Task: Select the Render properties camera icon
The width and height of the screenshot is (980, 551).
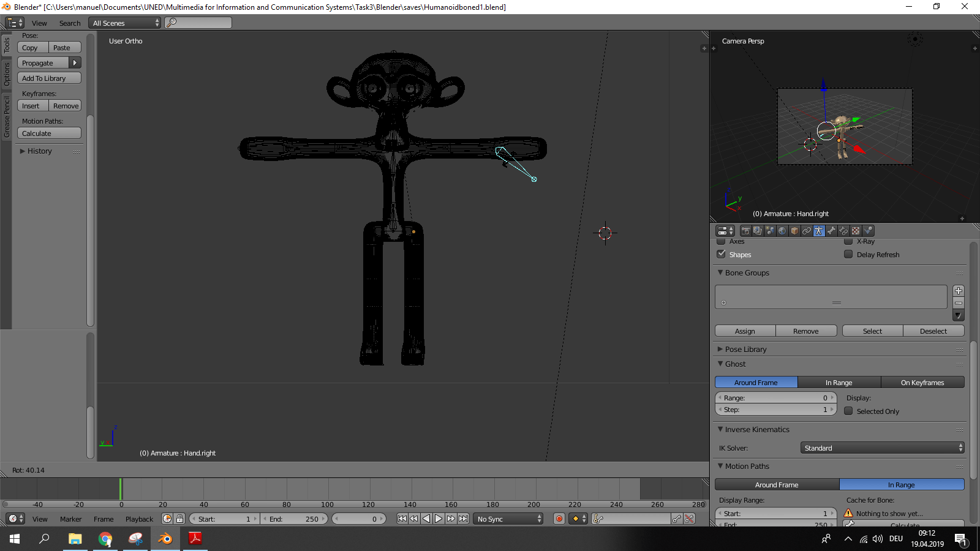Action: [745, 231]
